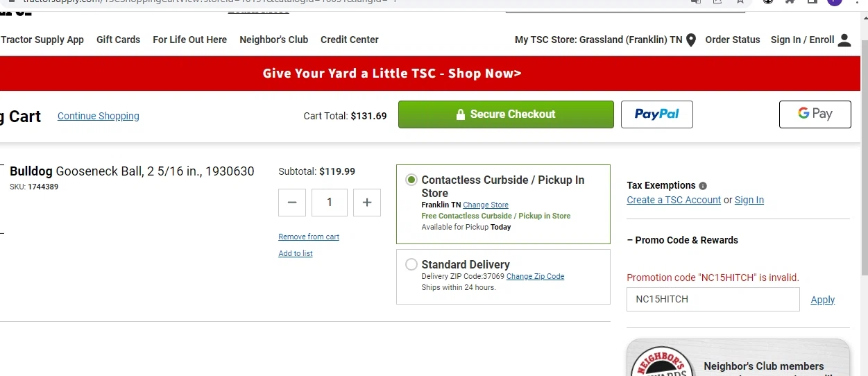Pay with the PayPal button
This screenshot has width=868, height=376.
(656, 114)
